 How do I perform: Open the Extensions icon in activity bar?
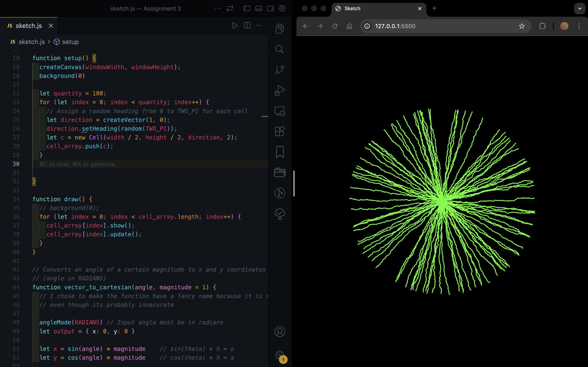point(280,131)
